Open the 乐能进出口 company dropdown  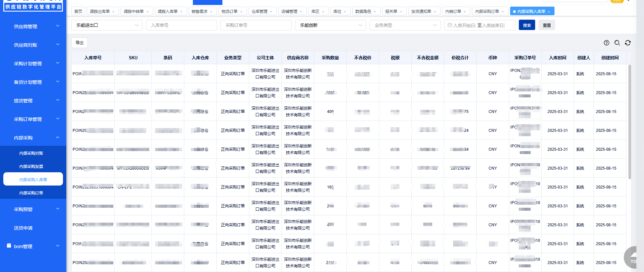pyautogui.click(x=107, y=25)
